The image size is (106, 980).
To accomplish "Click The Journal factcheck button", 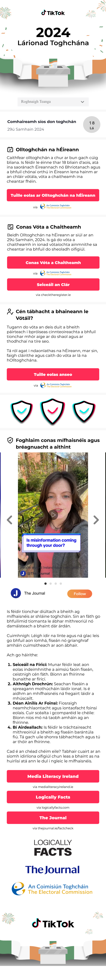I will tap(53, 807).
